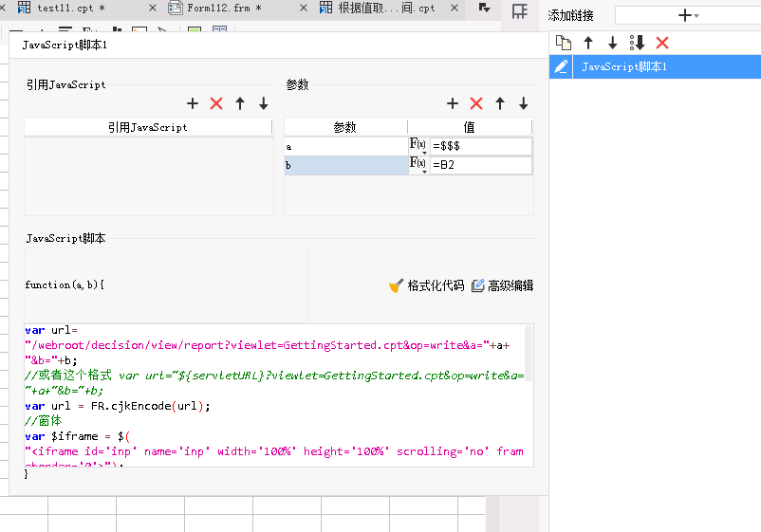Select parameter name cell b
The image size is (761, 532).
[x=346, y=165]
